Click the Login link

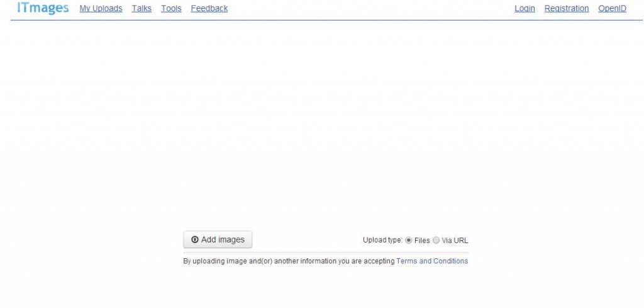pos(525,8)
